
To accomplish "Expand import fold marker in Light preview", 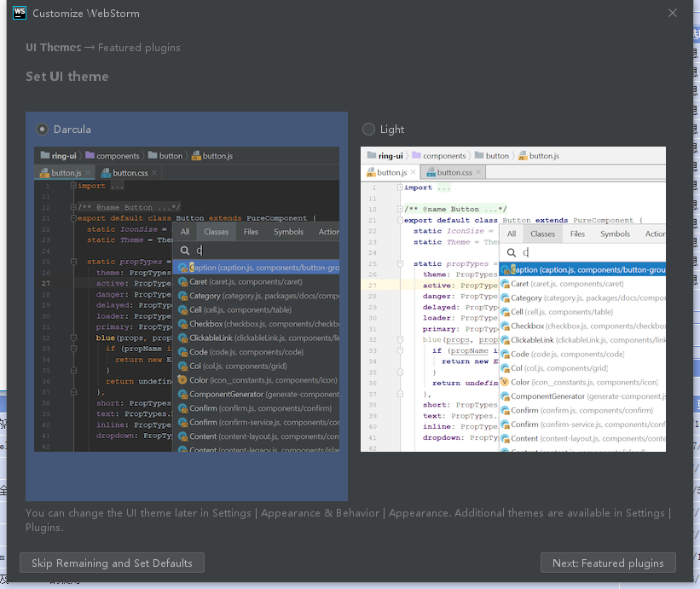I will click(401, 188).
